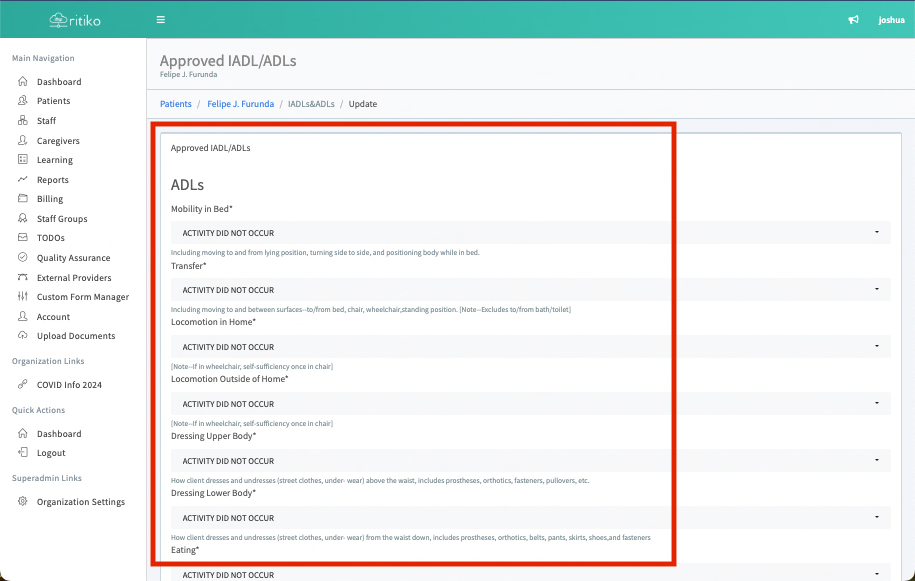Go to Staff Groups in sidebar
Screen dimensions: 915x581
tap(62, 219)
